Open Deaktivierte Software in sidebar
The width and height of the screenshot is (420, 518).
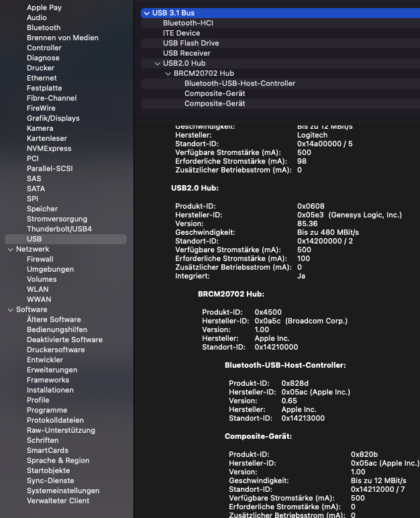(x=65, y=340)
